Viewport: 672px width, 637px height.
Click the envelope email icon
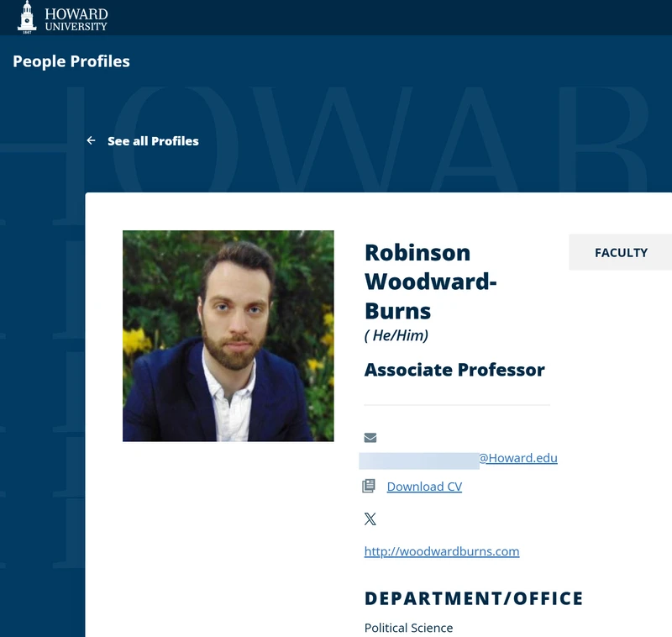click(370, 438)
